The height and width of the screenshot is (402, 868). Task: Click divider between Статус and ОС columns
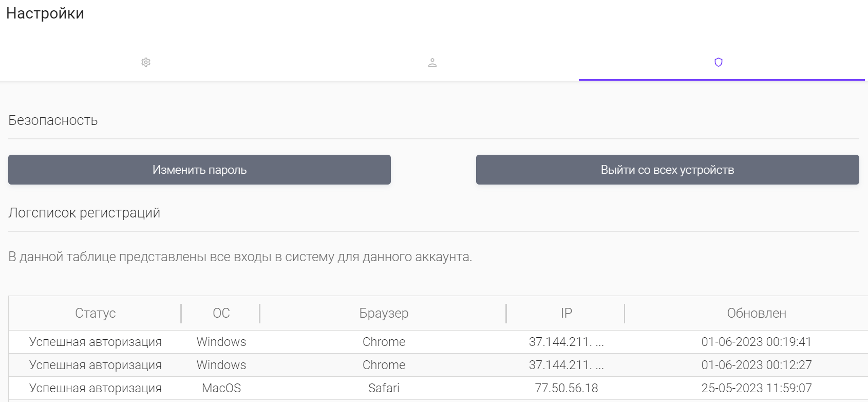click(181, 313)
